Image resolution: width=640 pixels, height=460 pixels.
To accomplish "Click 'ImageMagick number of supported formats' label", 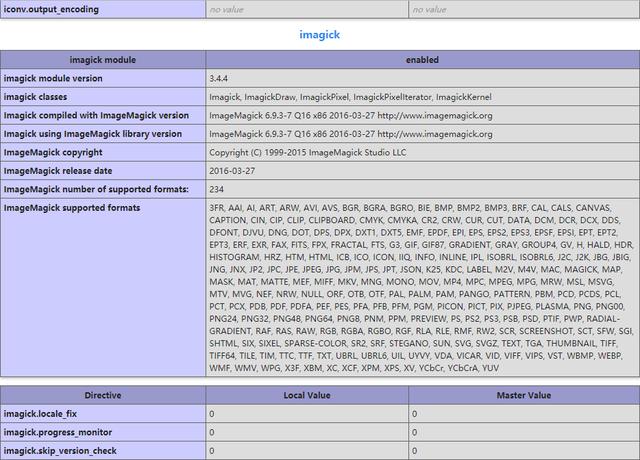I will click(96, 189).
